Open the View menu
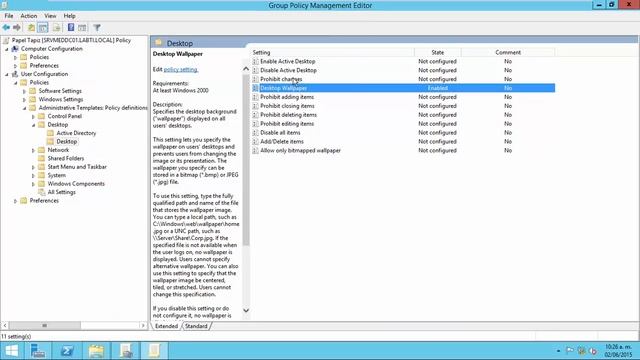The width and height of the screenshot is (640, 360). pos(50,16)
